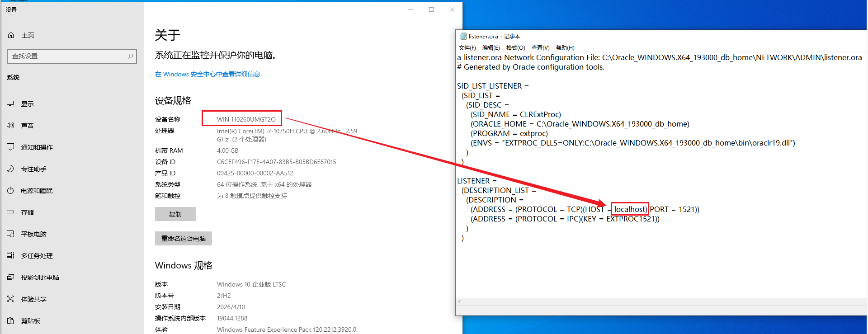Click the Home (主页) icon in sidebar
Image resolution: width=868 pixels, height=334 pixels.
coord(11,35)
